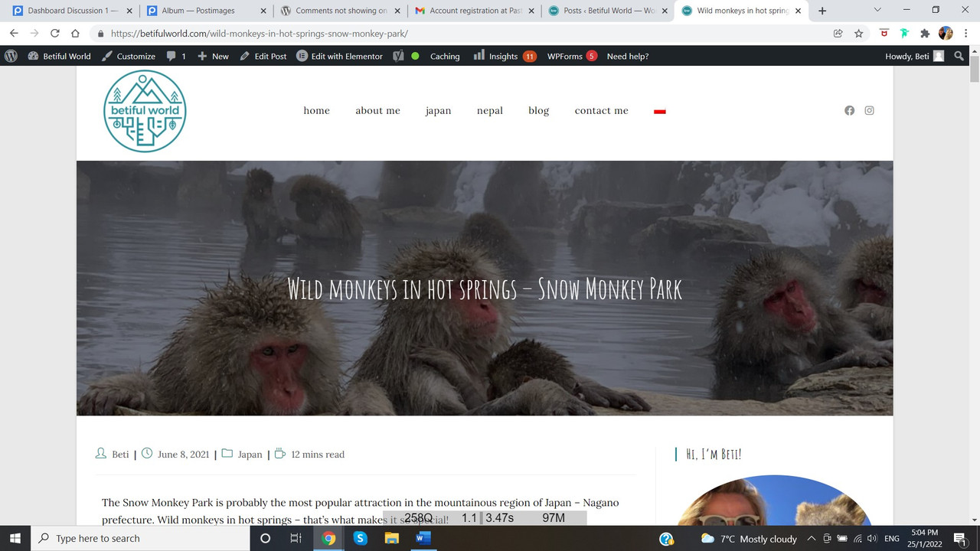Click the green caching status dot
The width and height of the screenshot is (980, 551).
pos(414,56)
